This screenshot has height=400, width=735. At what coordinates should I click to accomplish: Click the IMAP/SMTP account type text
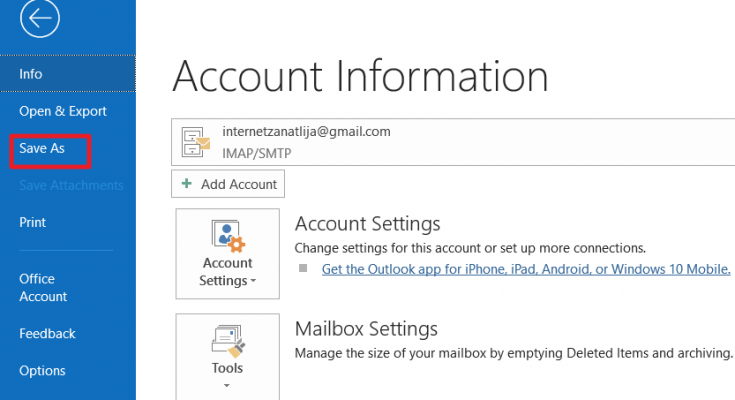click(x=256, y=153)
